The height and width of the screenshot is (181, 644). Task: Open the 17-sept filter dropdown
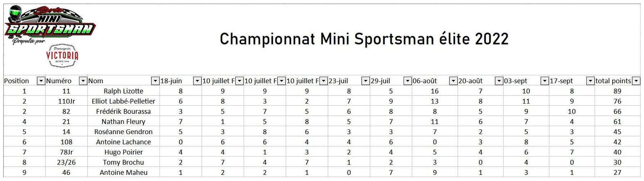590,81
